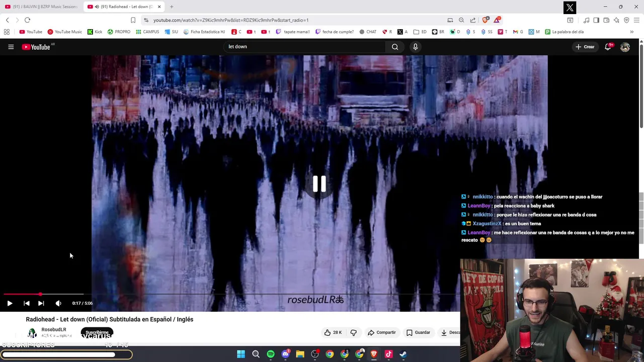
Task: Skip to the next video
Action: [41, 303]
